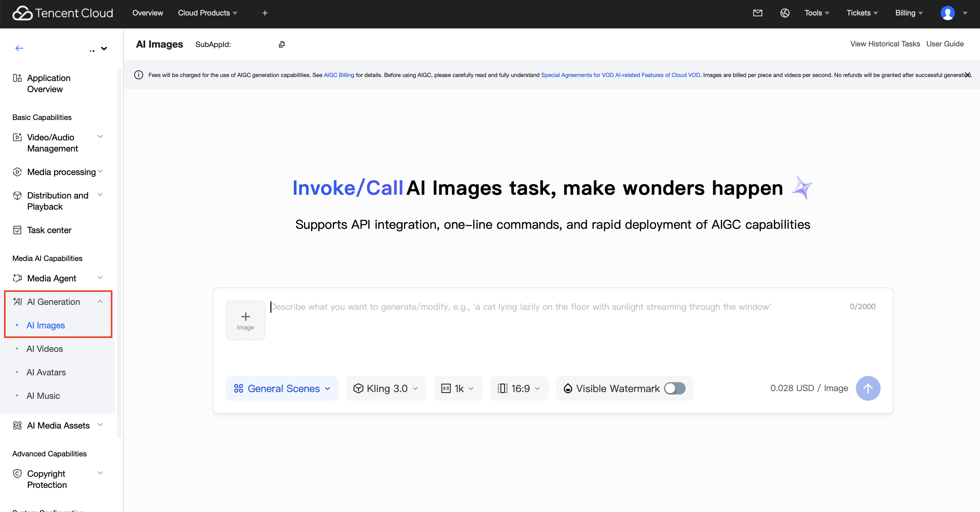The width and height of the screenshot is (980, 512).
Task: Open the user avatar profile
Action: 948,13
